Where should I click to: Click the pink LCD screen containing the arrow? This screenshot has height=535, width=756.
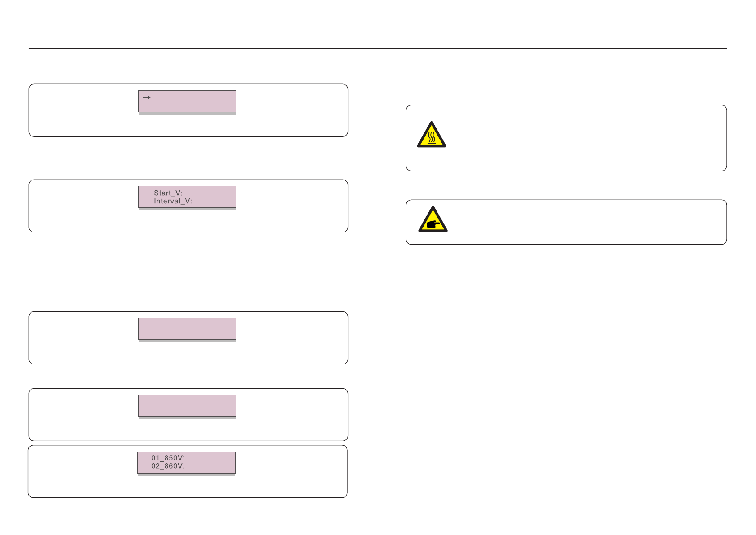click(187, 101)
